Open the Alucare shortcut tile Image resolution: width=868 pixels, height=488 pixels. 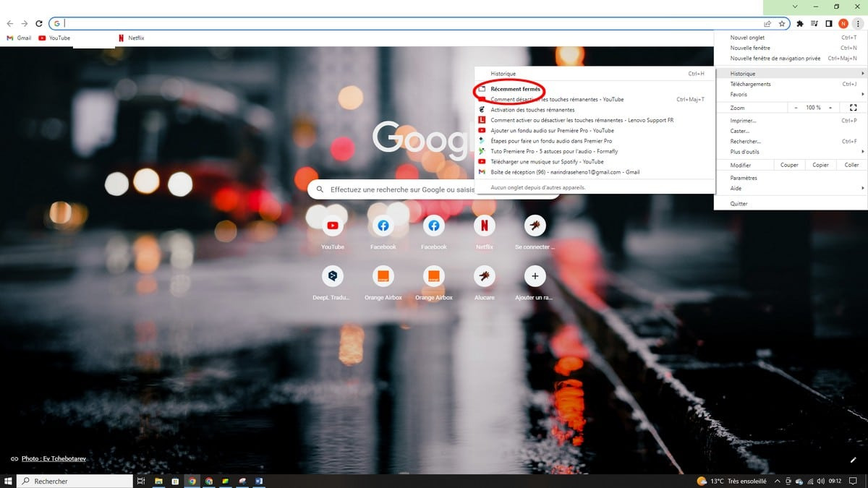(x=485, y=283)
